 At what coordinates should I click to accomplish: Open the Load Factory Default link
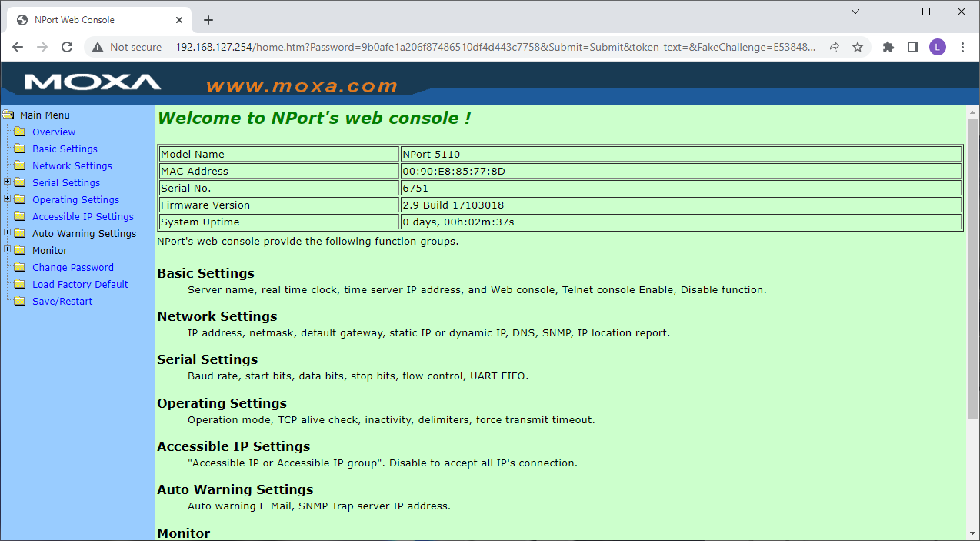pos(80,285)
